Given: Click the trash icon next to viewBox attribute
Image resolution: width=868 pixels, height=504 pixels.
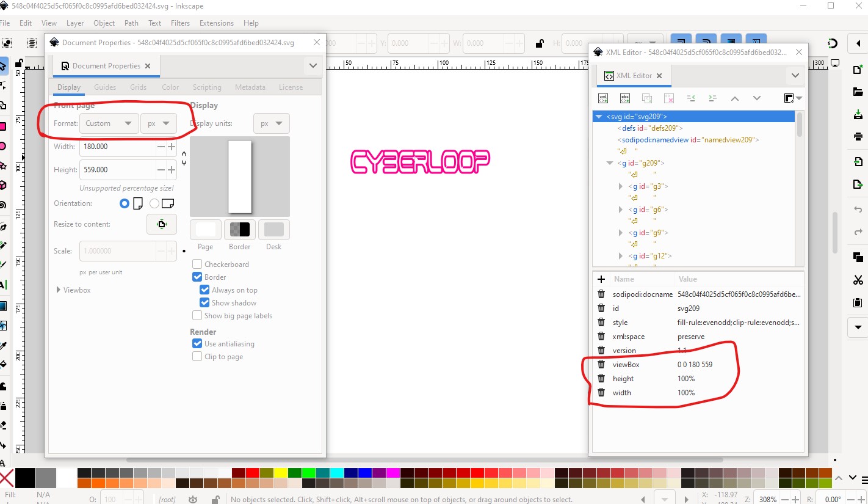Looking at the screenshot, I should tap(601, 365).
